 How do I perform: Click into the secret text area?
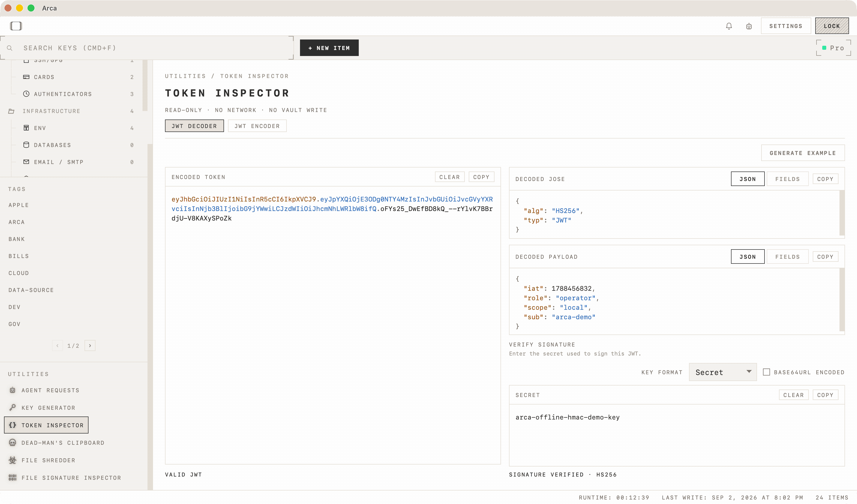(x=677, y=435)
